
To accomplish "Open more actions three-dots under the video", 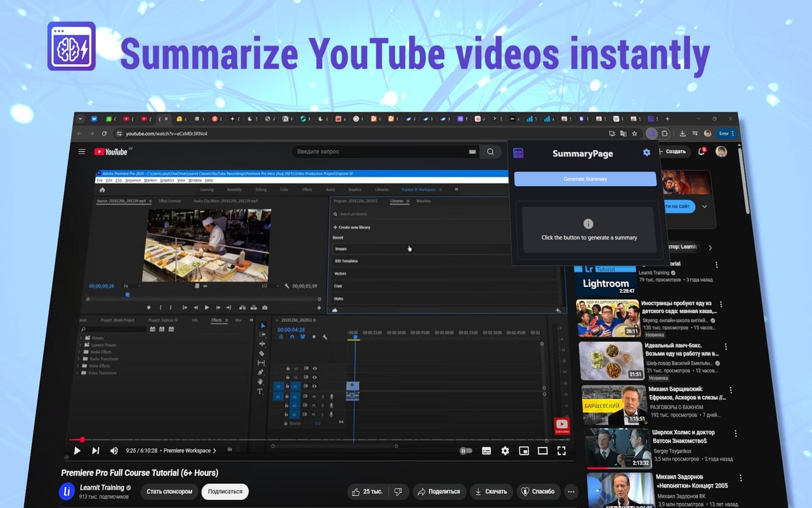I will [x=571, y=491].
